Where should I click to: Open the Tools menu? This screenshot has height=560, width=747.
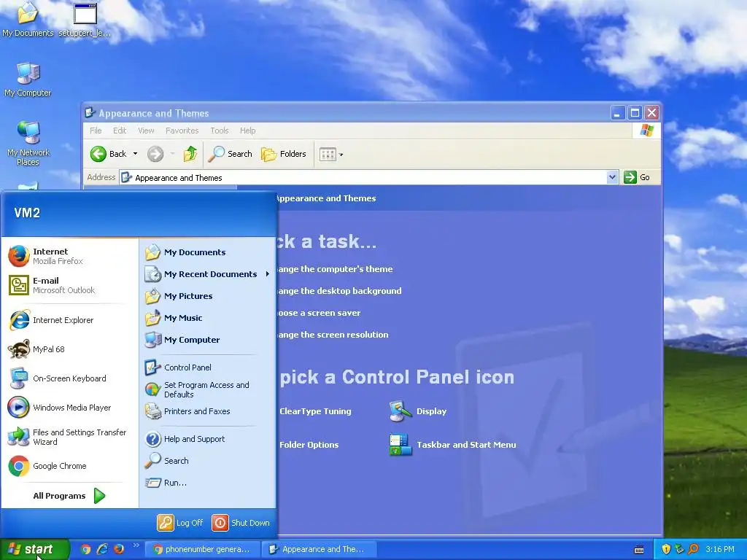tap(219, 131)
